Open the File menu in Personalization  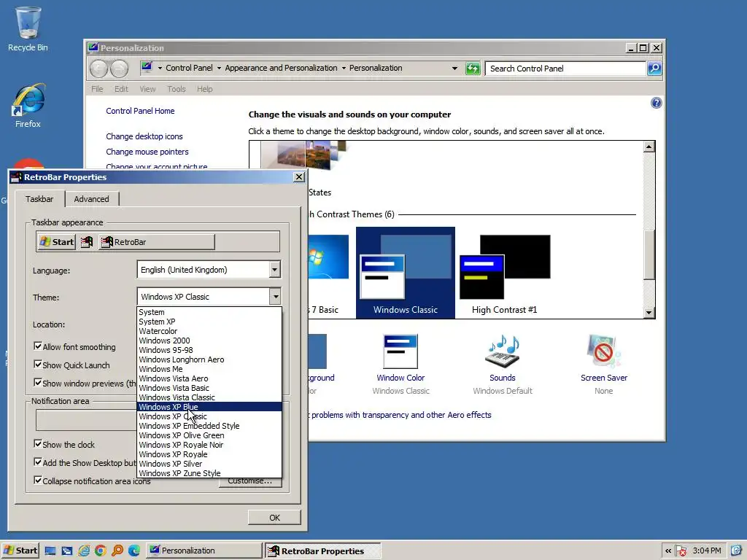point(97,89)
